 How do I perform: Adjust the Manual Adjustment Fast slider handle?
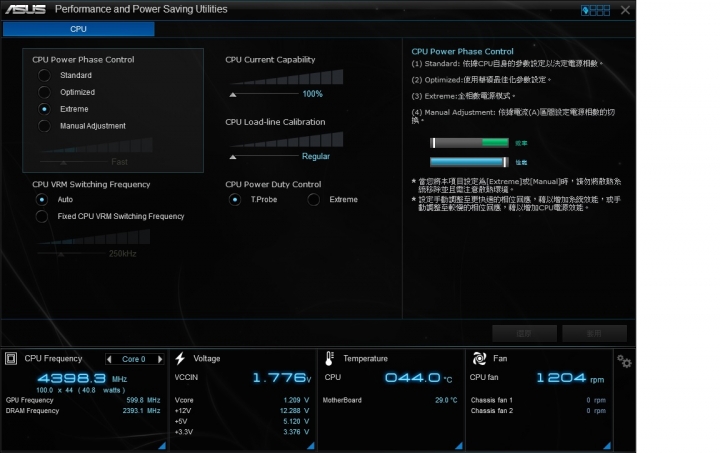click(63, 162)
